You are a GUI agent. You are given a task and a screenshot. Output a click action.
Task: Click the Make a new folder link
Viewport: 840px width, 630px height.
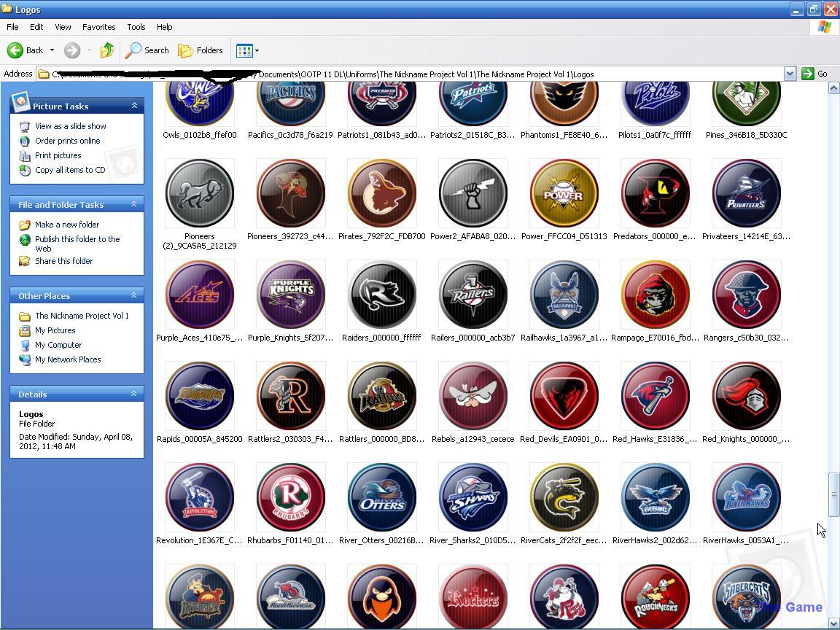tap(67, 225)
